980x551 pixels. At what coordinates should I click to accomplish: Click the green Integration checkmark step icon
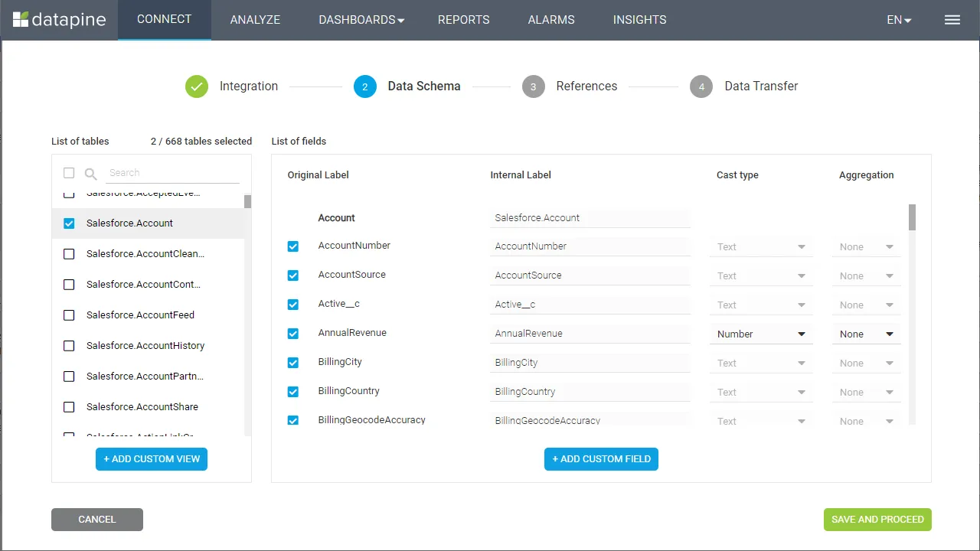tap(197, 86)
